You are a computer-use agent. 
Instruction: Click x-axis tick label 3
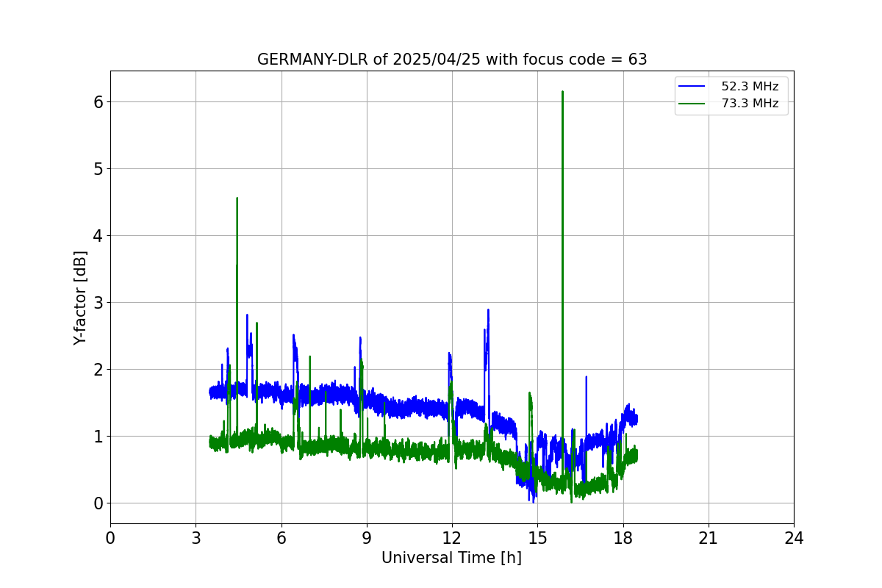196,538
